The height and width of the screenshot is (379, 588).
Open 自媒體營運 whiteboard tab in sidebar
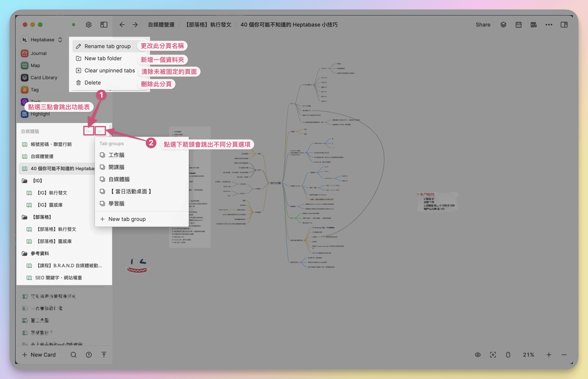point(57,157)
